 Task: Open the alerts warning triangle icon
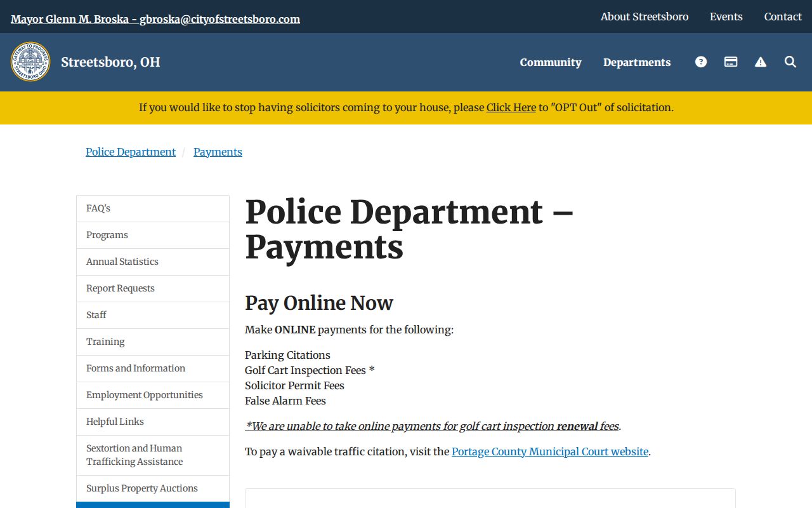pyautogui.click(x=761, y=62)
